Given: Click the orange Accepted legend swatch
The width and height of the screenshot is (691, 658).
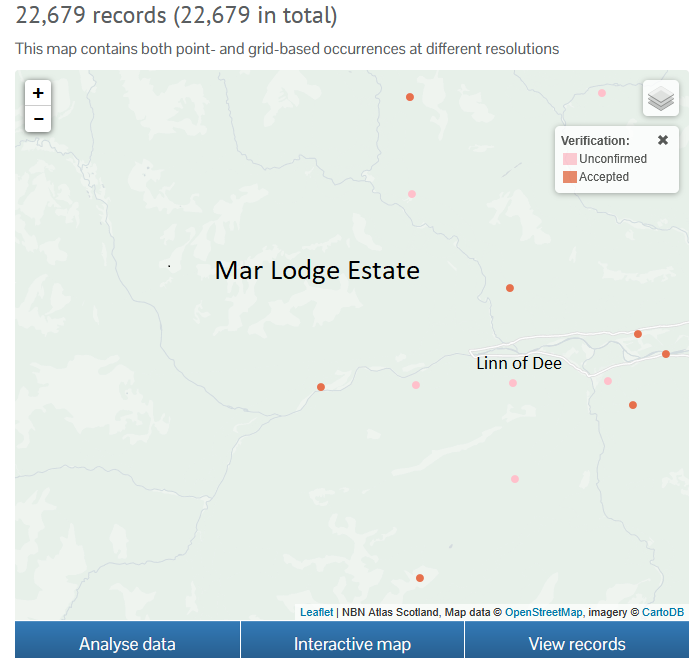Looking at the screenshot, I should (x=569, y=177).
